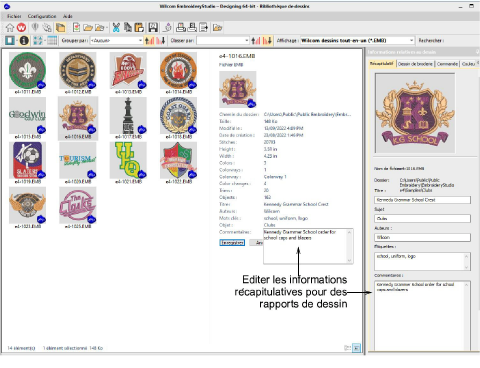This screenshot has width=480, height=368.
Task: Sort ascending icon next to Classer par
Action: (256, 40)
